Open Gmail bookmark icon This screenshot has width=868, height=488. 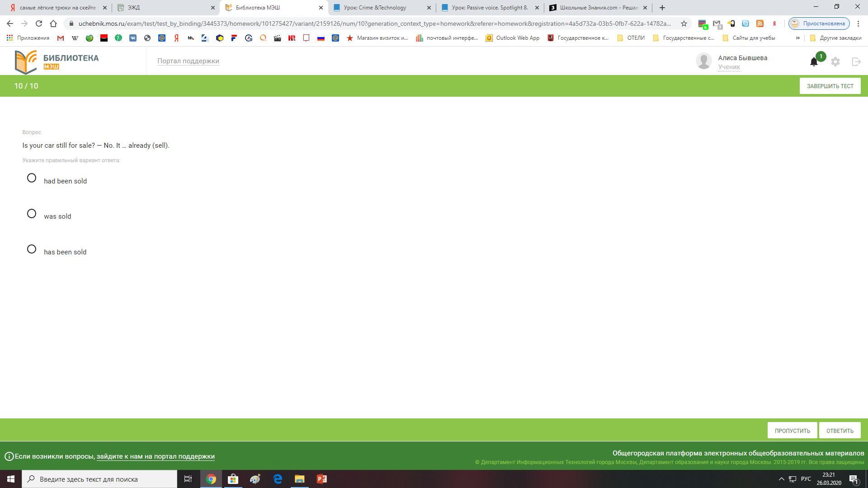point(61,38)
